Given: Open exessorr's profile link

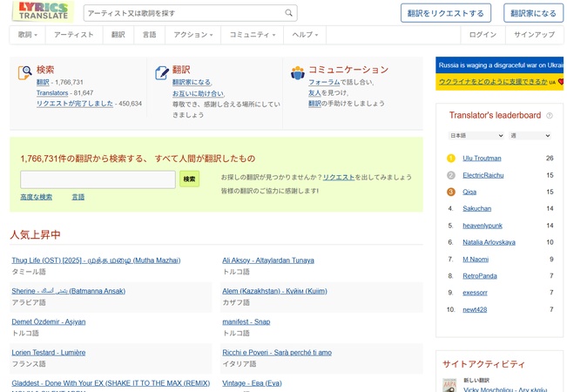Looking at the screenshot, I should point(475,293).
